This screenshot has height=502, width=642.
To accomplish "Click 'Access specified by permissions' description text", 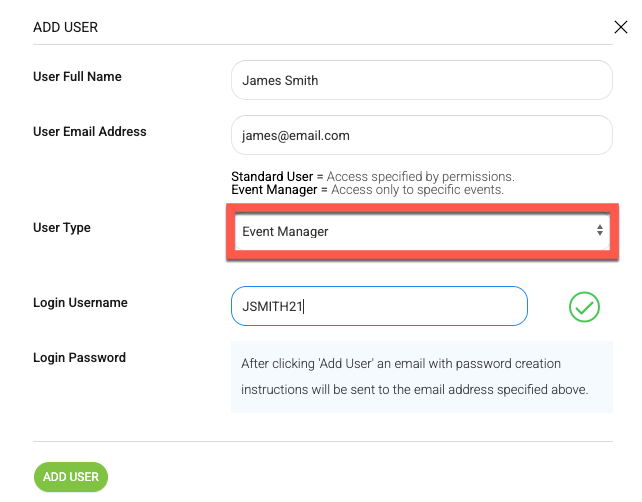I will coord(420,176).
